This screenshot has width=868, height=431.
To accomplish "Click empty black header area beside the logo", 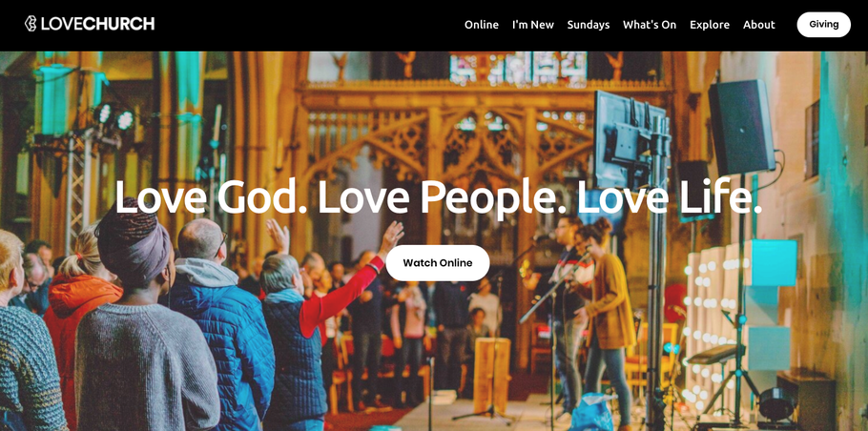I will pos(304,25).
